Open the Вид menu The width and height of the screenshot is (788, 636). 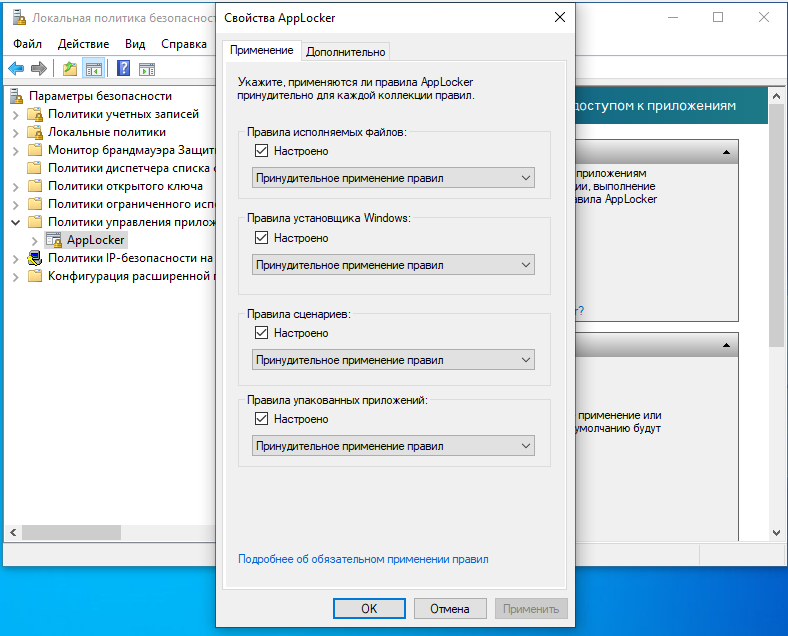(135, 44)
